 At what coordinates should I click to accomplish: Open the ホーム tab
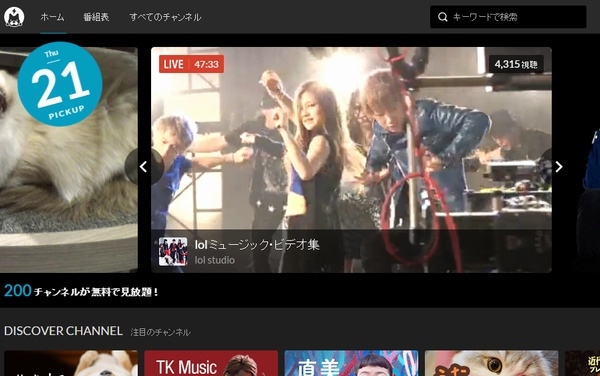pos(52,17)
